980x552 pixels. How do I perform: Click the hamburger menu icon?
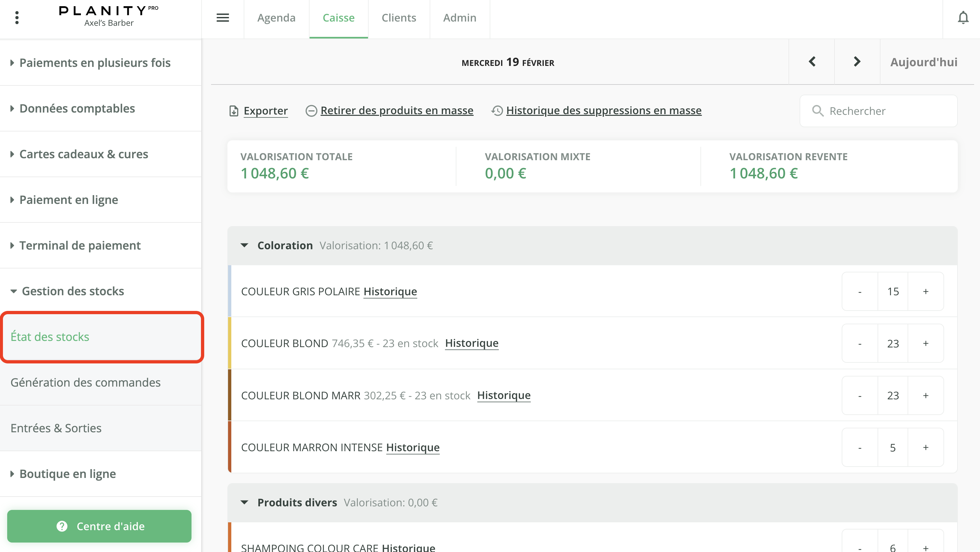pos(222,18)
